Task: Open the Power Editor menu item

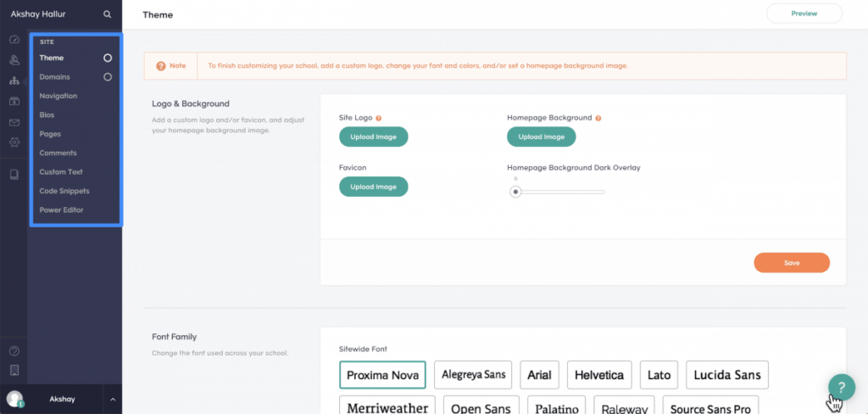Action: pyautogui.click(x=61, y=210)
